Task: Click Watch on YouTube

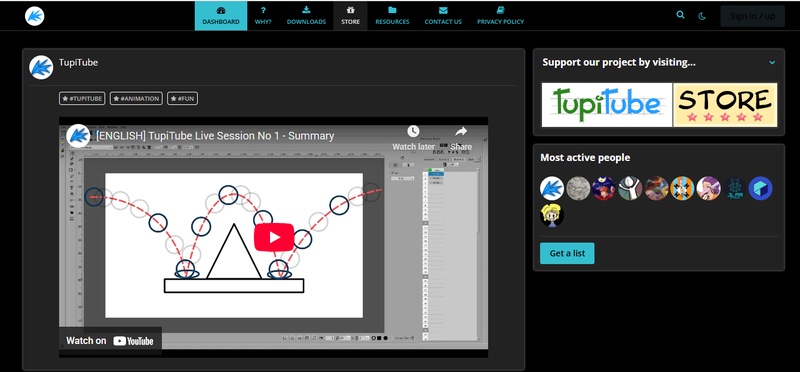Action: 110,341
